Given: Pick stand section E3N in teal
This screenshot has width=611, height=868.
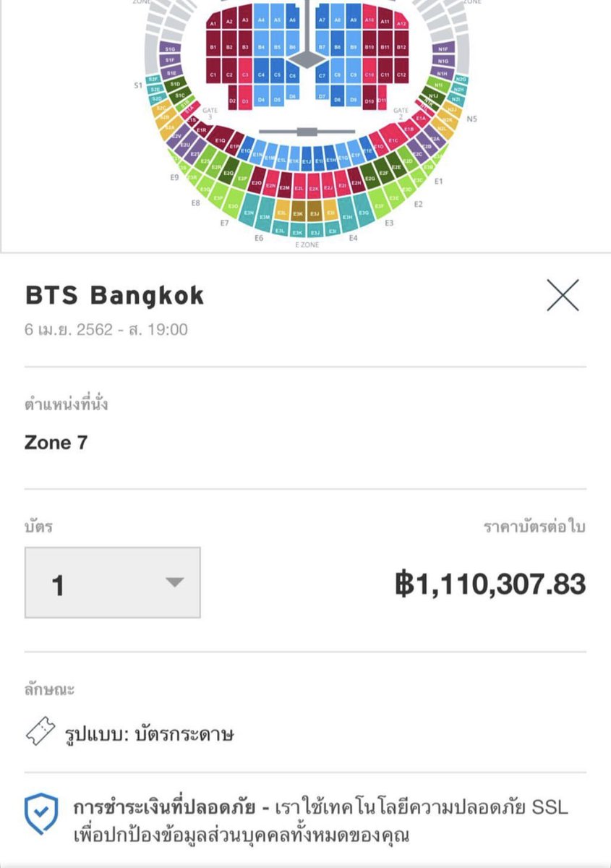Looking at the screenshot, I should click(x=249, y=212).
